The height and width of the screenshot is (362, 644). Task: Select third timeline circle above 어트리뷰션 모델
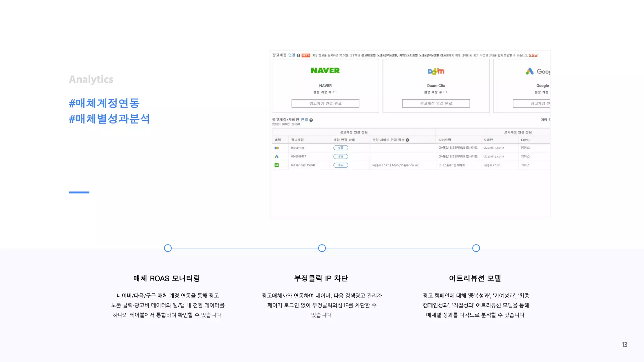pyautogui.click(x=476, y=248)
